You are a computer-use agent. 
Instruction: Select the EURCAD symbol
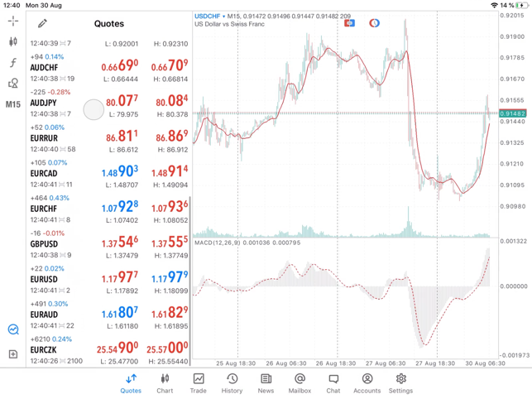tap(44, 174)
